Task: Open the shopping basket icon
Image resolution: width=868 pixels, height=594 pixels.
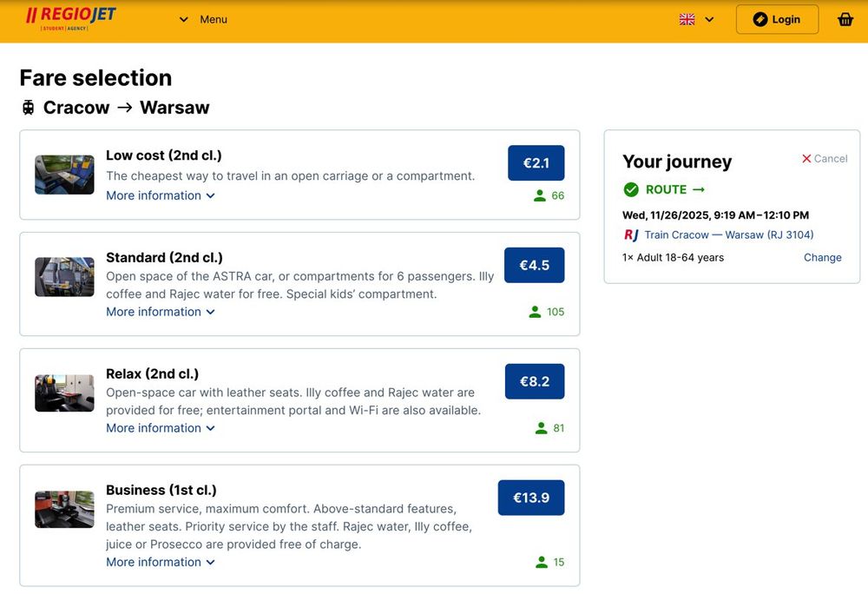Action: [845, 19]
